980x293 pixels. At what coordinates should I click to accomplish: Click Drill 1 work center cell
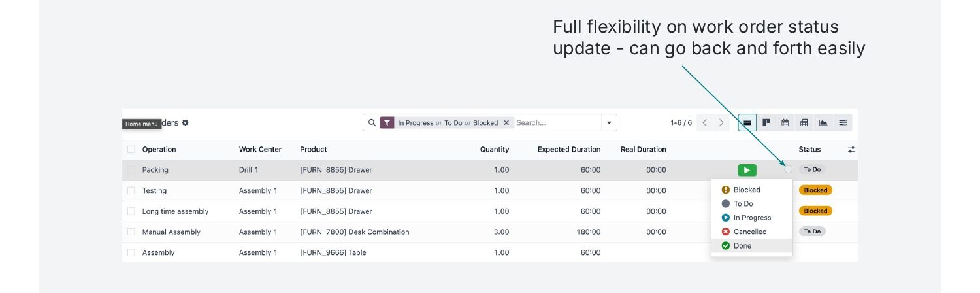coord(248,170)
